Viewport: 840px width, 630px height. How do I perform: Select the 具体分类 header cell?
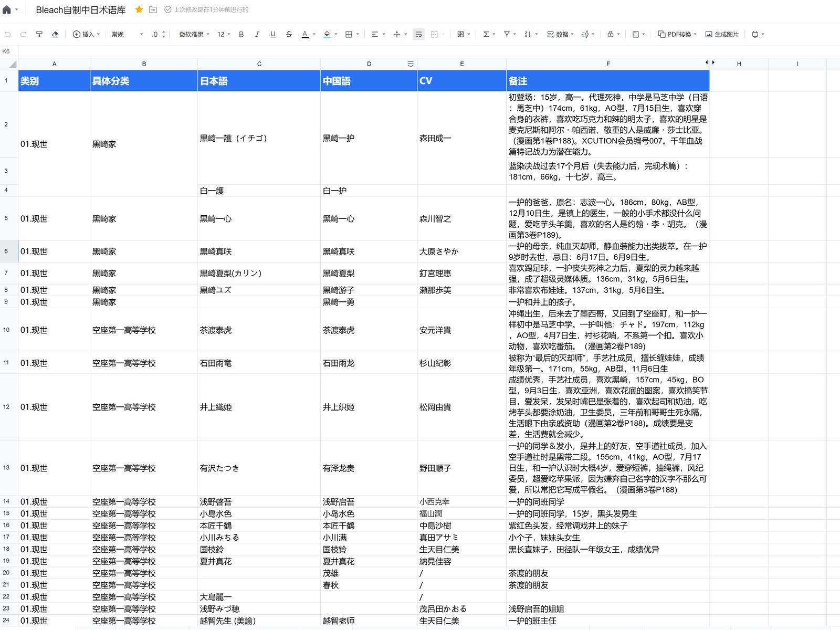[x=144, y=81]
